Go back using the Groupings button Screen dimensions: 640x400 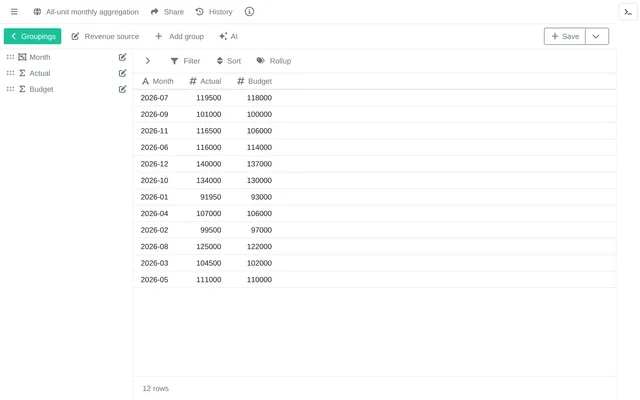click(33, 36)
